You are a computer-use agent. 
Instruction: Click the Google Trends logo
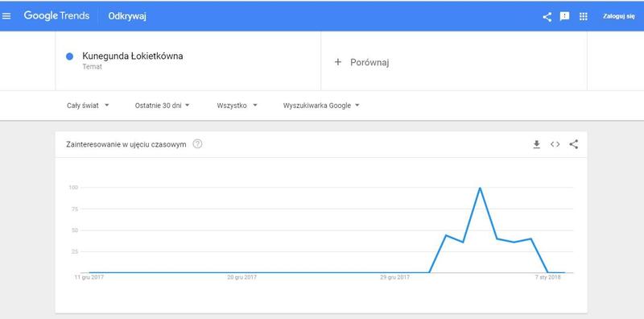click(x=56, y=16)
